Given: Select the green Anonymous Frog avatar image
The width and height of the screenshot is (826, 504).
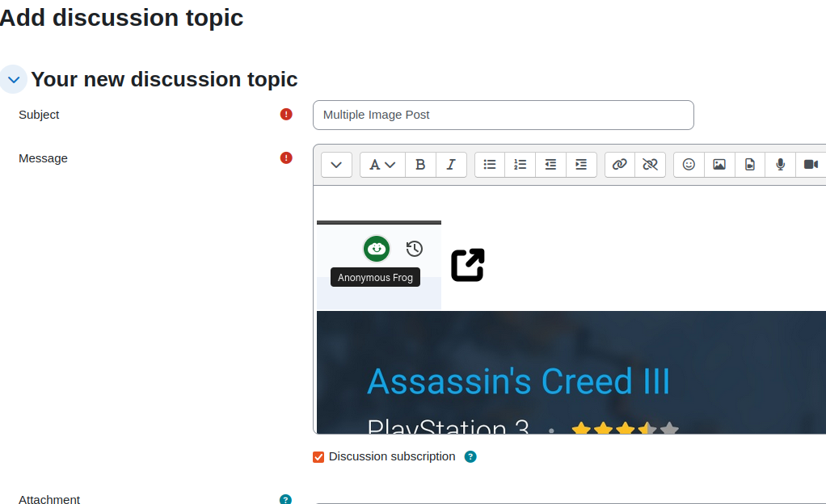Looking at the screenshot, I should (377, 249).
